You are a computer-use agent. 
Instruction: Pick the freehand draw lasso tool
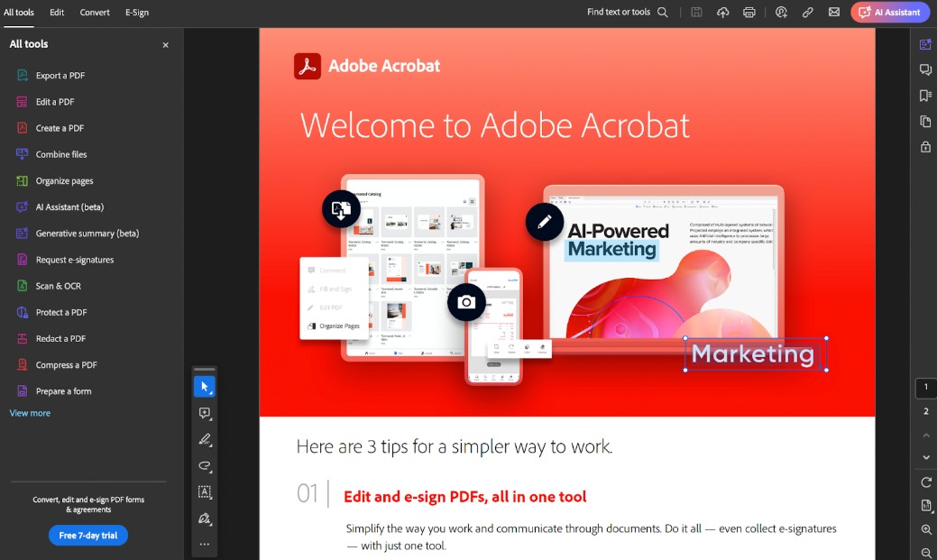pyautogui.click(x=204, y=466)
